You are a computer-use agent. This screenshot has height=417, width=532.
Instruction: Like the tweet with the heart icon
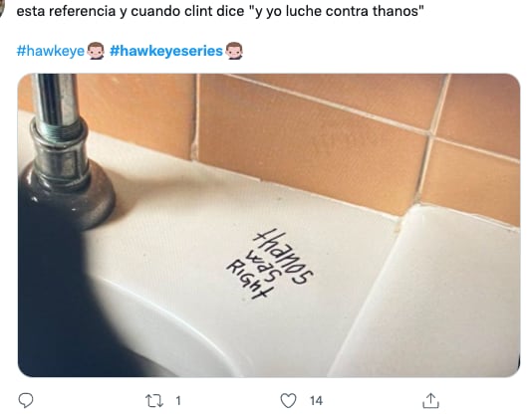288,401
